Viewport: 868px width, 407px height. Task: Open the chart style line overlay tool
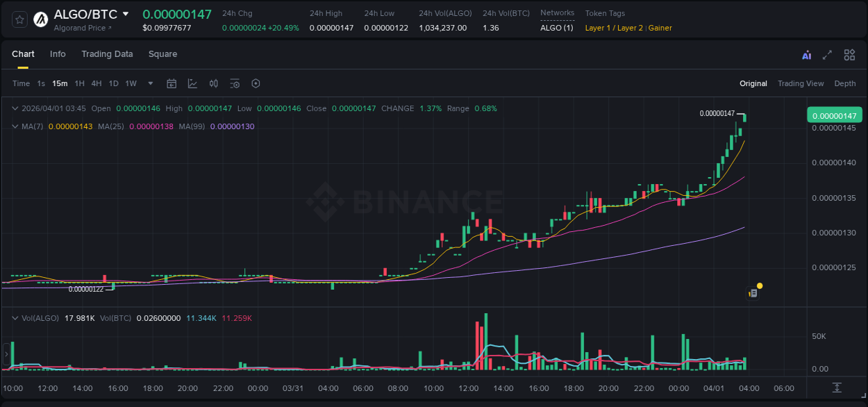point(192,83)
